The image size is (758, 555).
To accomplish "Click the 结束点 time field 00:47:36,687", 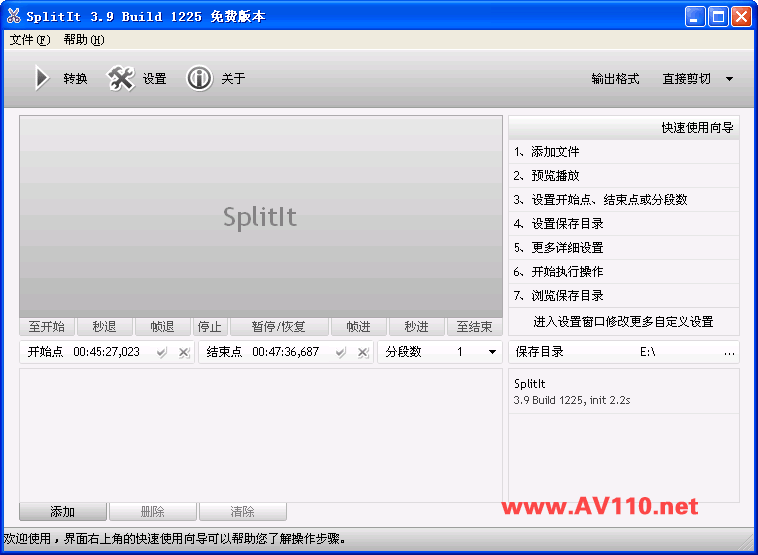I will coord(286,352).
